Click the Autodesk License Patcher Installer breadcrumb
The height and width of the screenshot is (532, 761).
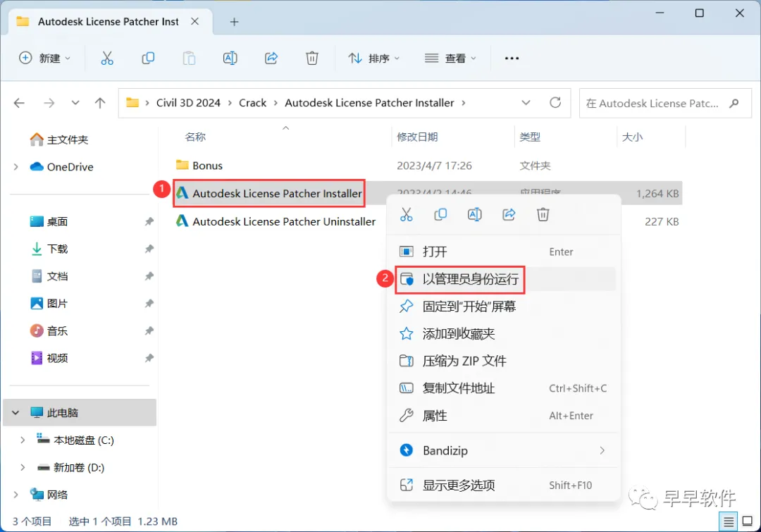pos(369,103)
